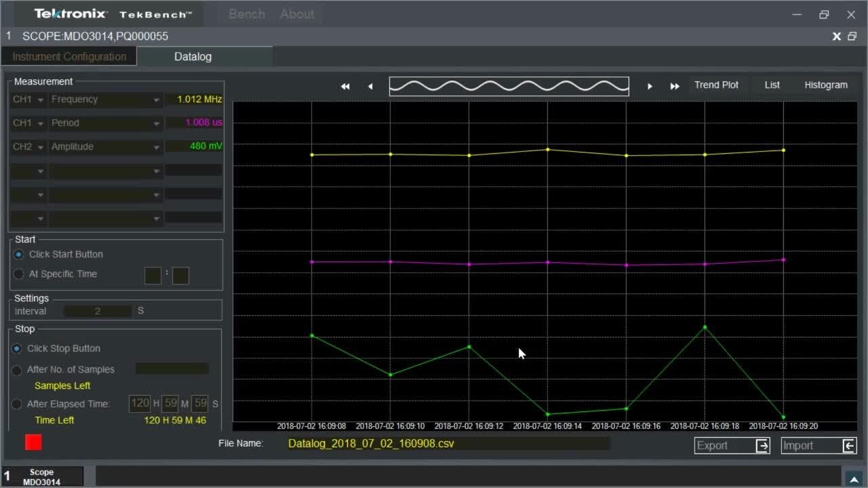868x488 pixels.
Task: Step forward with the single right arrow
Action: tap(650, 86)
